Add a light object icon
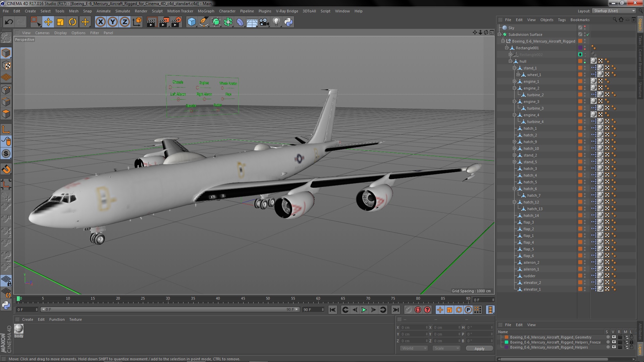644x362 pixels. [x=276, y=22]
